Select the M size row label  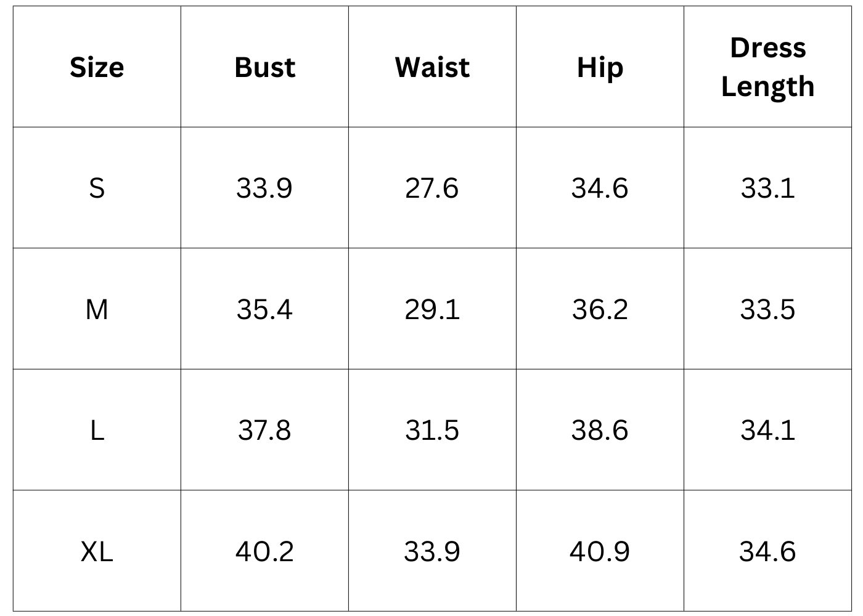click(97, 309)
